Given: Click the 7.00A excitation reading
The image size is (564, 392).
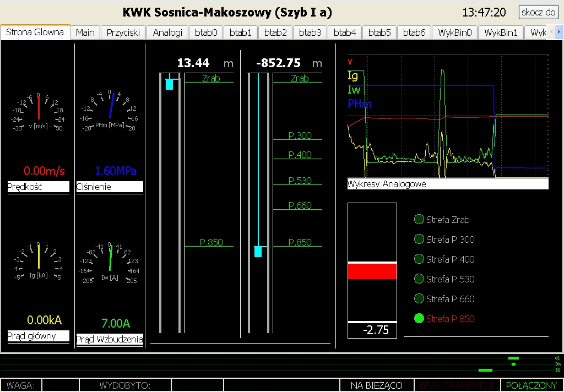Looking at the screenshot, I should pos(116,323).
